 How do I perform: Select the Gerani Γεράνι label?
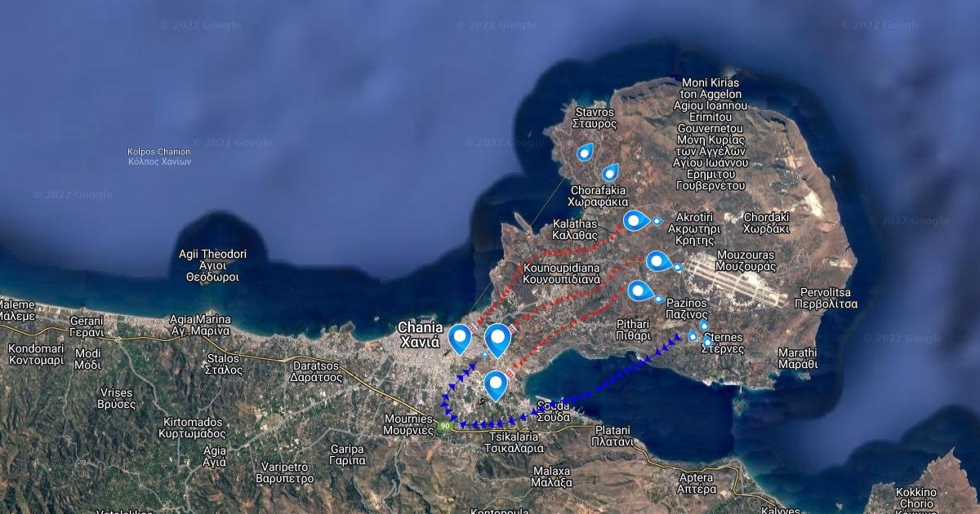(x=87, y=326)
